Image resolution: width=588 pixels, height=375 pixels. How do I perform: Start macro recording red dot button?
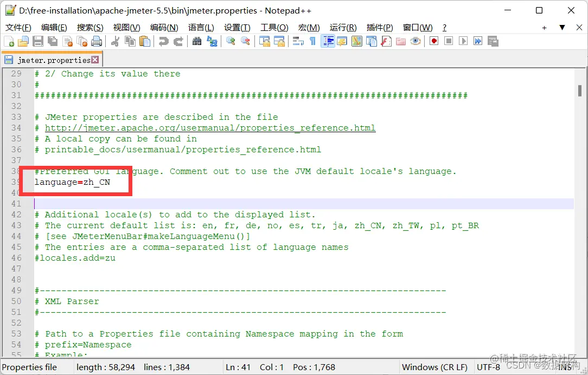(x=434, y=41)
